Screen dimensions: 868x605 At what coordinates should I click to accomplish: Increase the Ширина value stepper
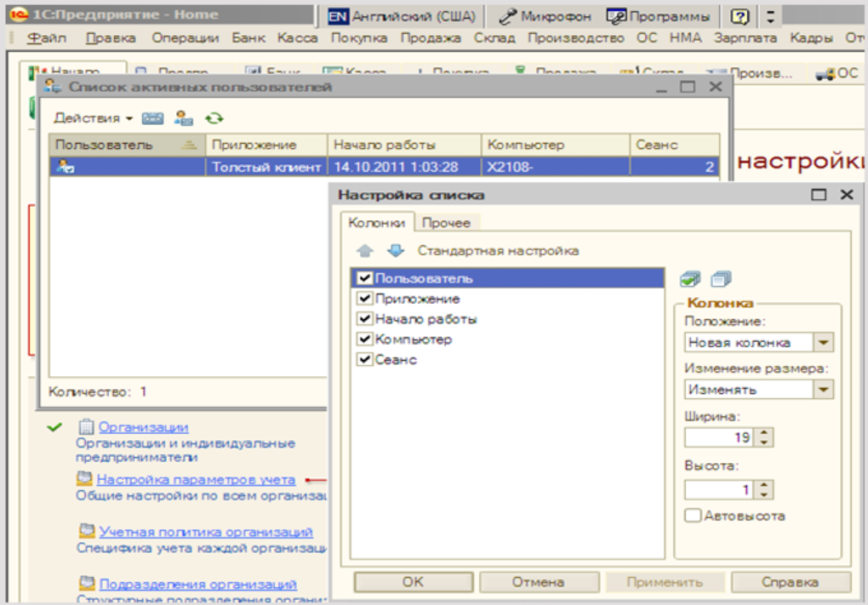coord(764,433)
